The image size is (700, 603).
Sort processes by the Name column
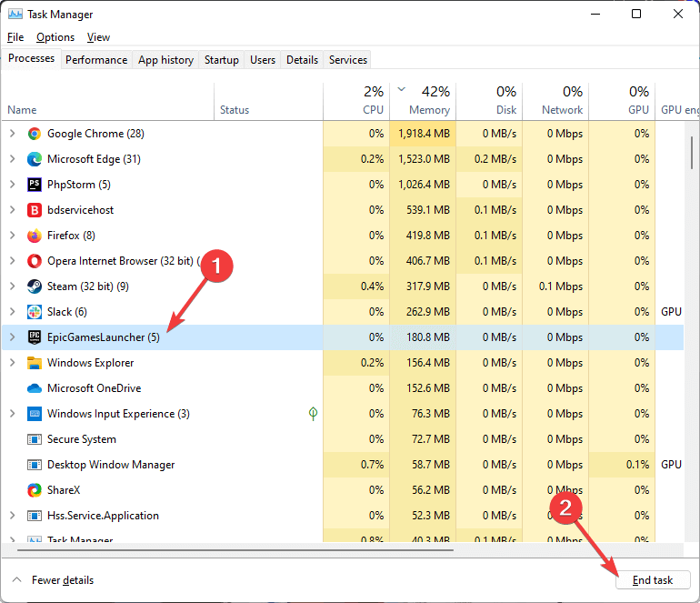(107, 102)
